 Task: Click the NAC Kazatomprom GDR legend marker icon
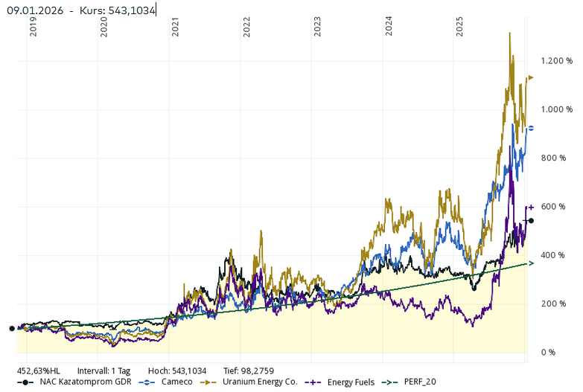coord(27,382)
